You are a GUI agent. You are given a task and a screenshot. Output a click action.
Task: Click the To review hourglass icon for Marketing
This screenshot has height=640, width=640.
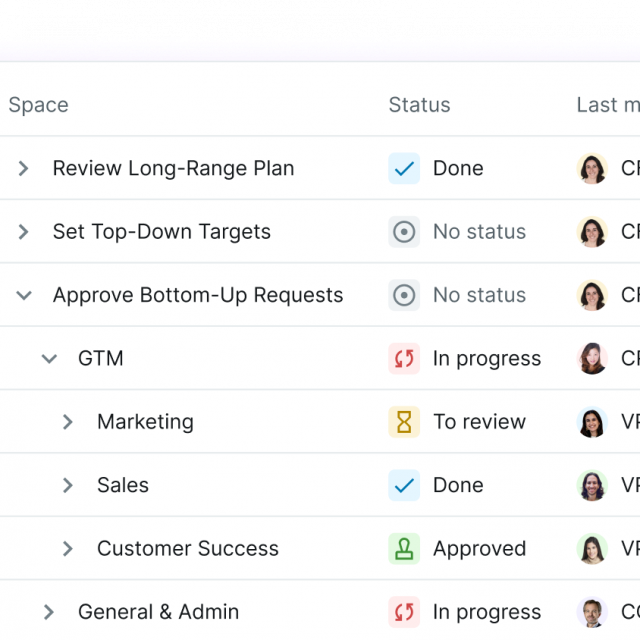pos(404,422)
